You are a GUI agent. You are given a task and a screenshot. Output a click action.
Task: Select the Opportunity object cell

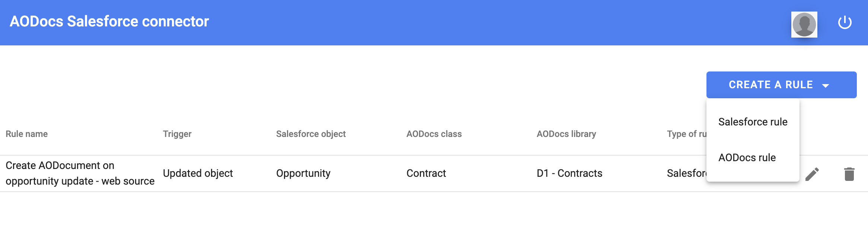coord(303,173)
